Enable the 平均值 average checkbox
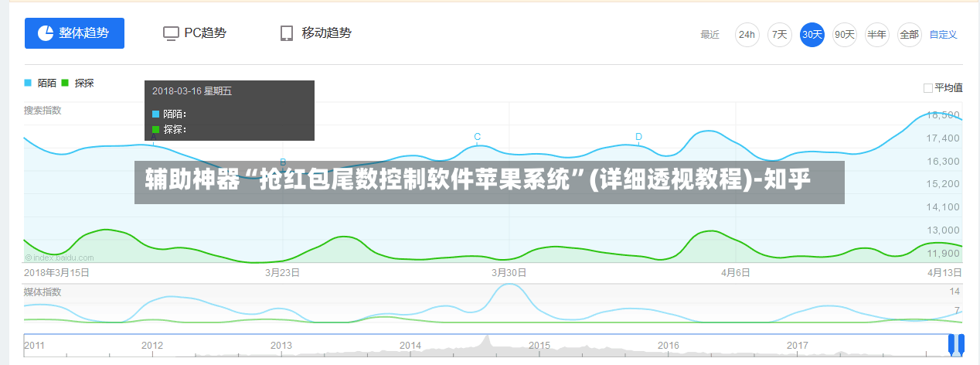980x365 pixels. (x=928, y=88)
